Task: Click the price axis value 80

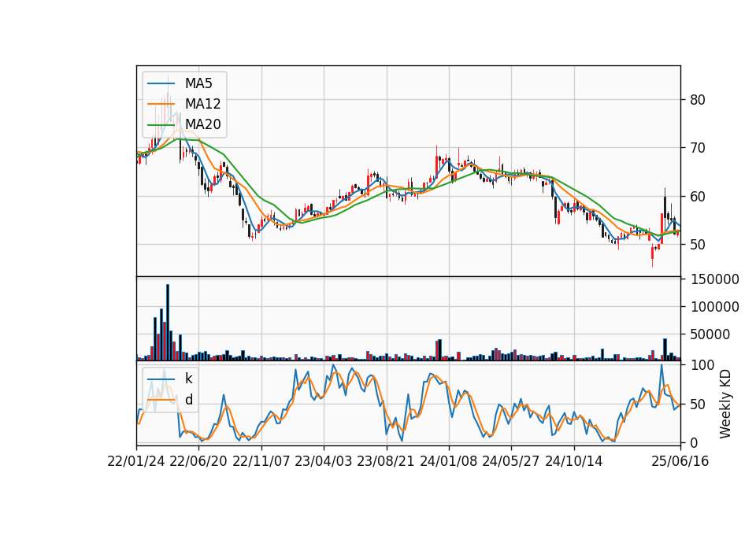Action: 698,100
